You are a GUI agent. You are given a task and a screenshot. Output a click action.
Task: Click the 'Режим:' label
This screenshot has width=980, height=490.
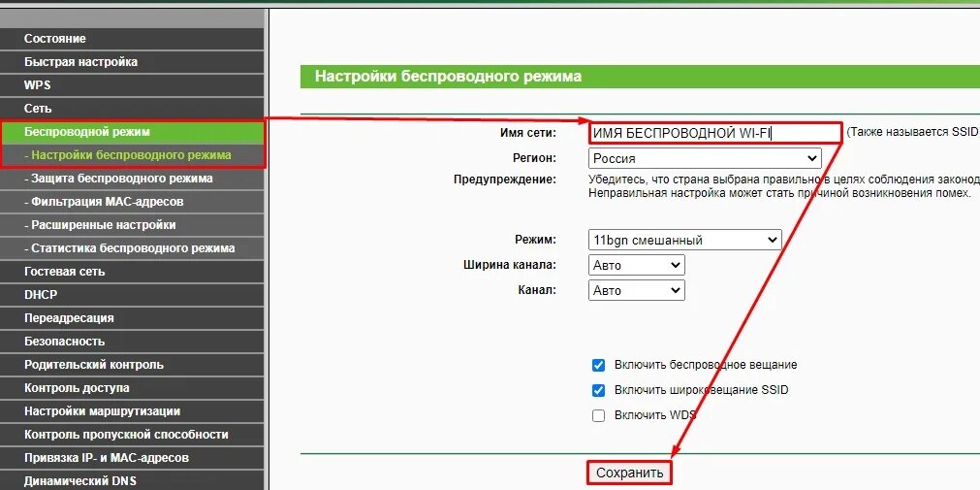coord(535,240)
